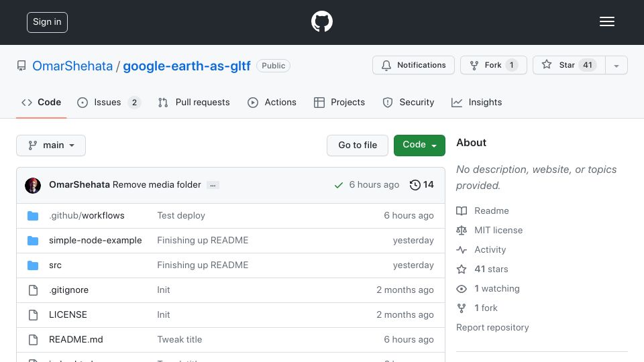Open the Test deploy commit message
Viewport: 644px width, 362px height.
(x=181, y=215)
